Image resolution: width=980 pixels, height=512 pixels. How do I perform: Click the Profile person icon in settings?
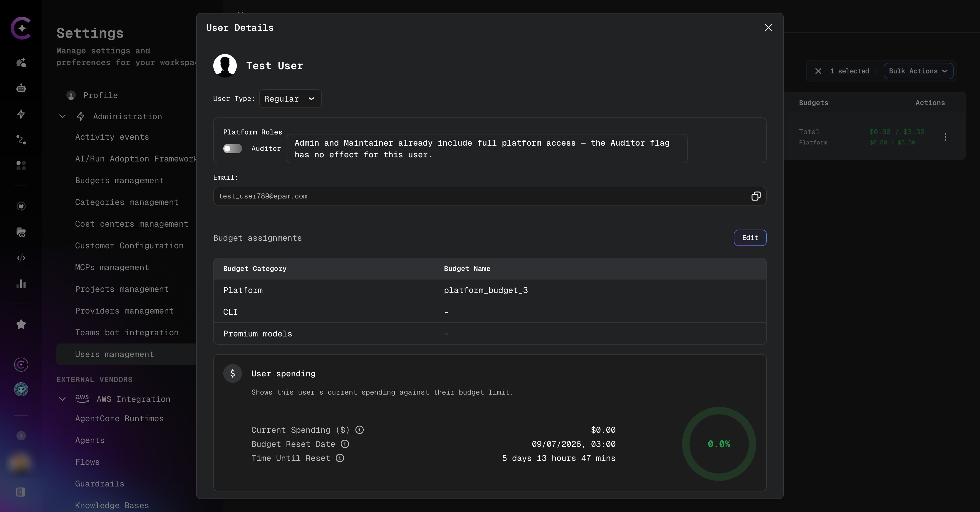click(71, 95)
